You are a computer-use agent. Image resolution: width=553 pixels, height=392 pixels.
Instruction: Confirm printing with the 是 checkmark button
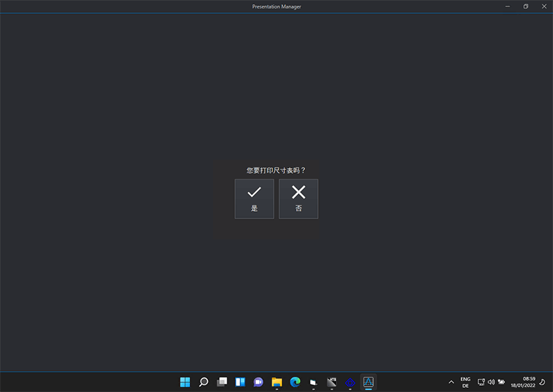[x=254, y=198]
